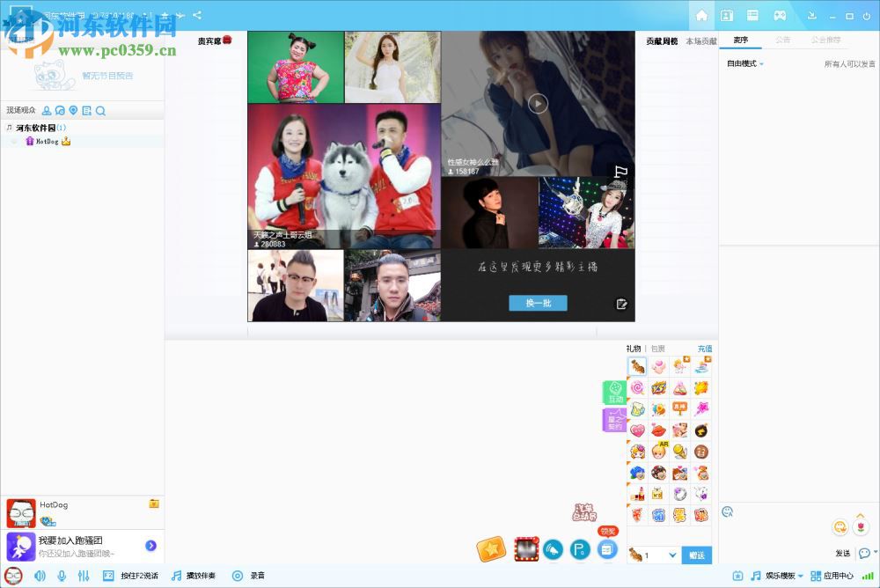The image size is (880, 588).
Task: Click the calendar star icon in bottom bar
Action: click(x=738, y=576)
